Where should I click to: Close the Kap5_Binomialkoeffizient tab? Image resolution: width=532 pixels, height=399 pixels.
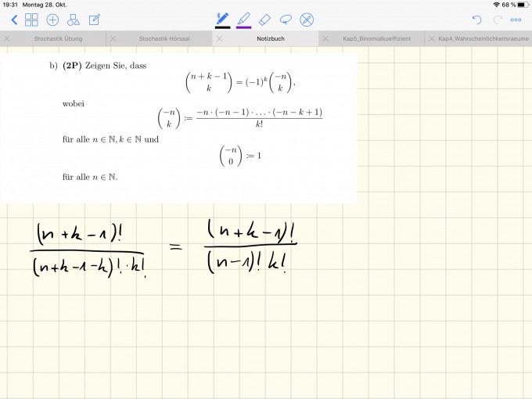[x=325, y=38]
